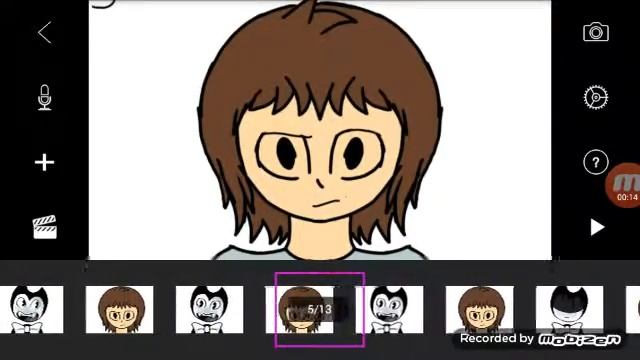The width and height of the screenshot is (640, 360).
Task: Select Bendy frame right of selected frame
Action: pyautogui.click(x=389, y=309)
